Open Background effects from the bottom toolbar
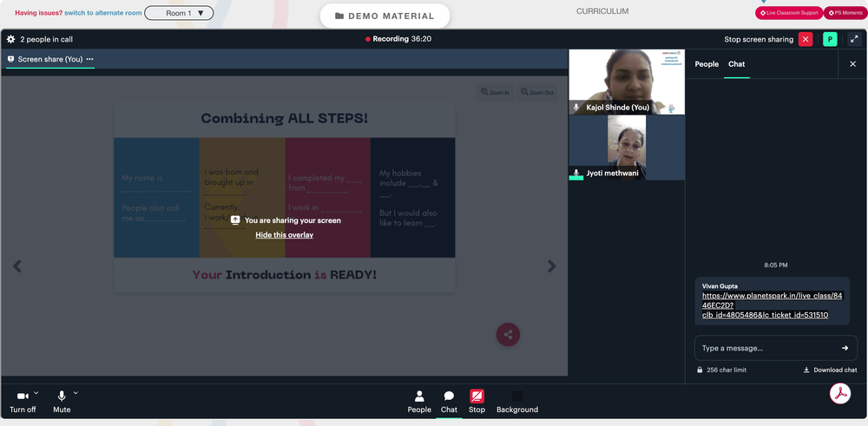Screen dimensions: 868x426 point(517,403)
